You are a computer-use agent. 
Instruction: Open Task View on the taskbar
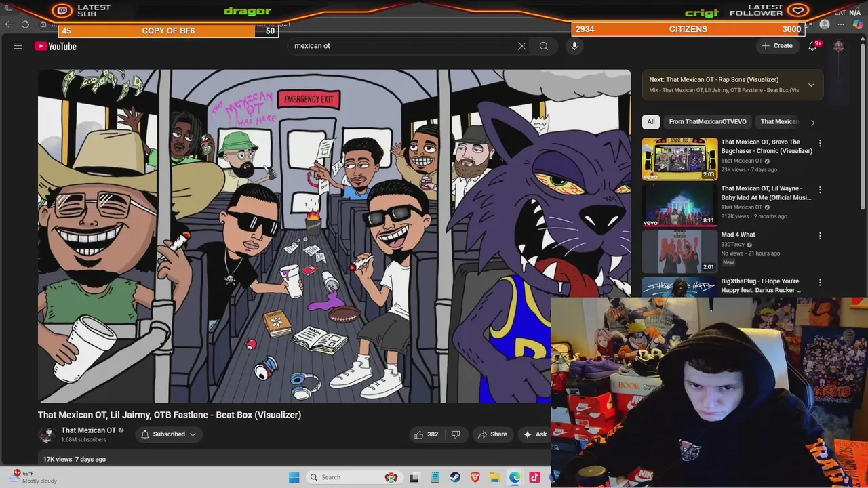pos(414,477)
